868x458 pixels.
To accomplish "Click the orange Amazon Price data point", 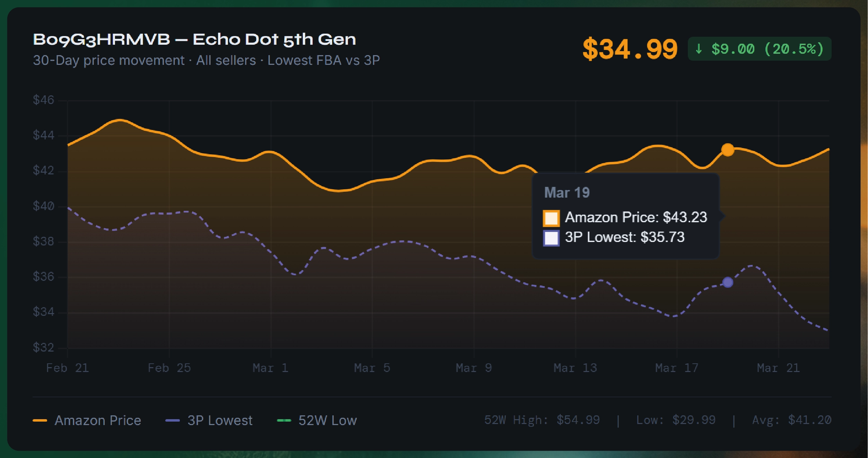I will 727,150.
